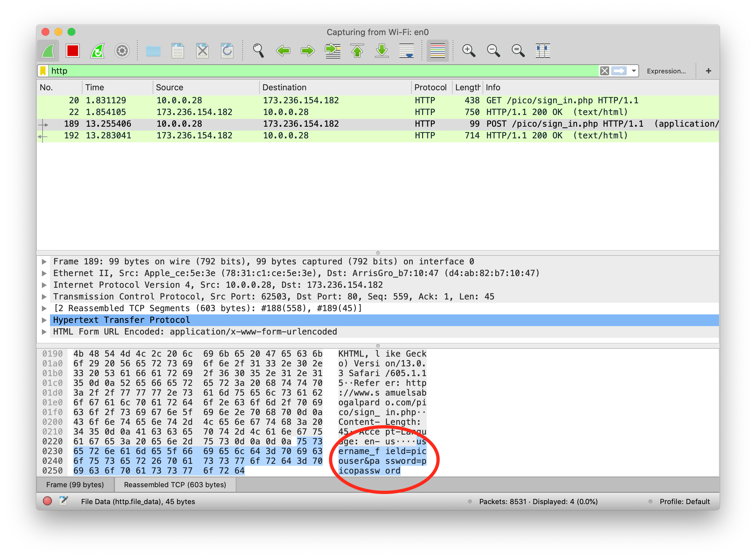Click the Expression... button
The image size is (756, 558).
(666, 71)
